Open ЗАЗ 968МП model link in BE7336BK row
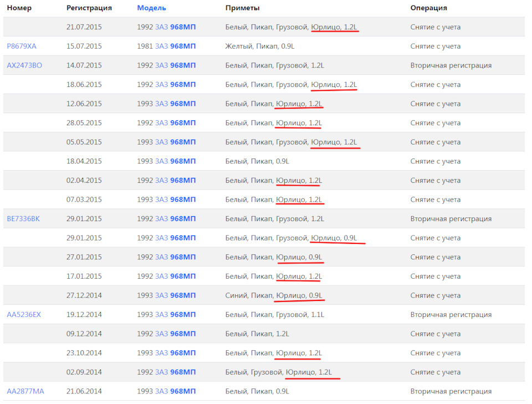 (x=176, y=219)
